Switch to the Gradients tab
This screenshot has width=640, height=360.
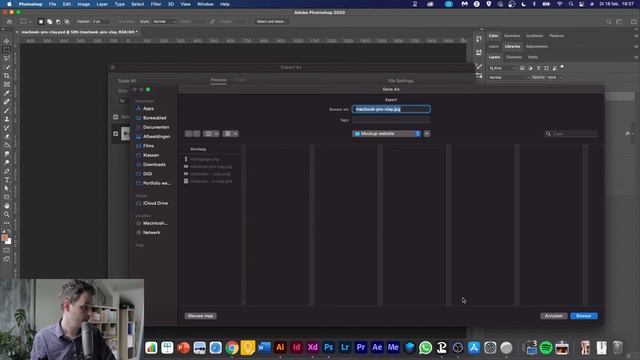pyautogui.click(x=535, y=36)
